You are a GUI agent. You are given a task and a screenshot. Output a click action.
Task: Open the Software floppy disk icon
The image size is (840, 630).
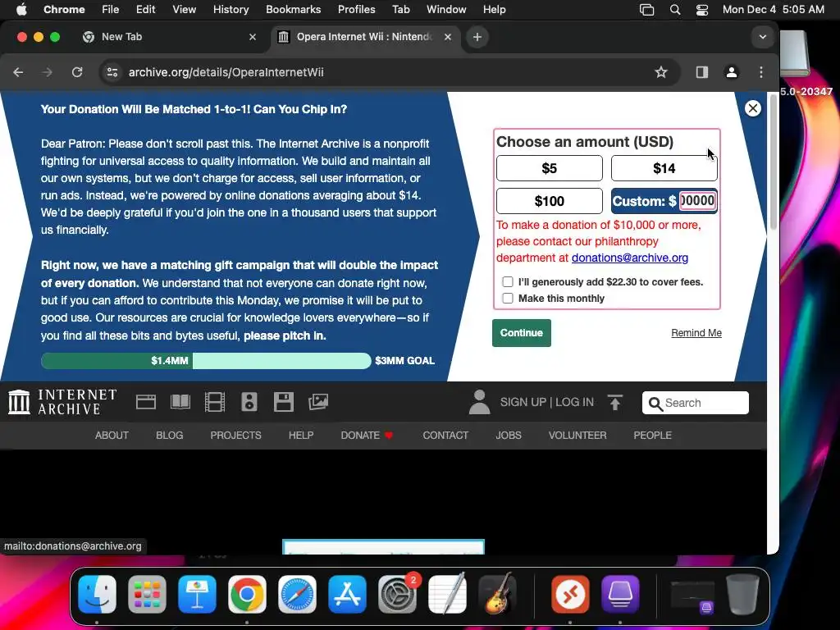pyautogui.click(x=283, y=402)
